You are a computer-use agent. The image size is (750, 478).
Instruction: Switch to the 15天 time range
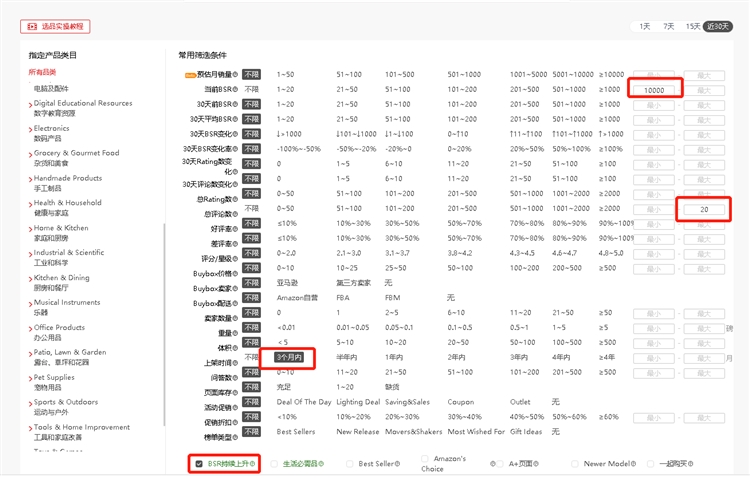[693, 26]
